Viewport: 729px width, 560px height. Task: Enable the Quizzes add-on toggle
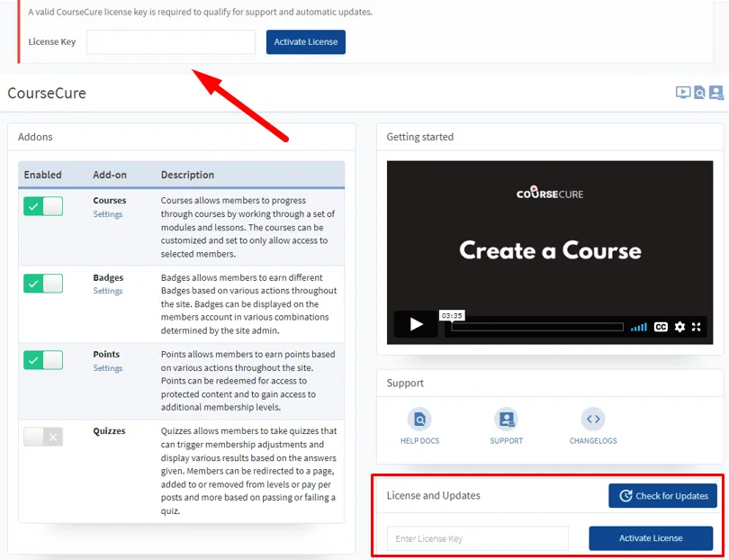coord(43,437)
